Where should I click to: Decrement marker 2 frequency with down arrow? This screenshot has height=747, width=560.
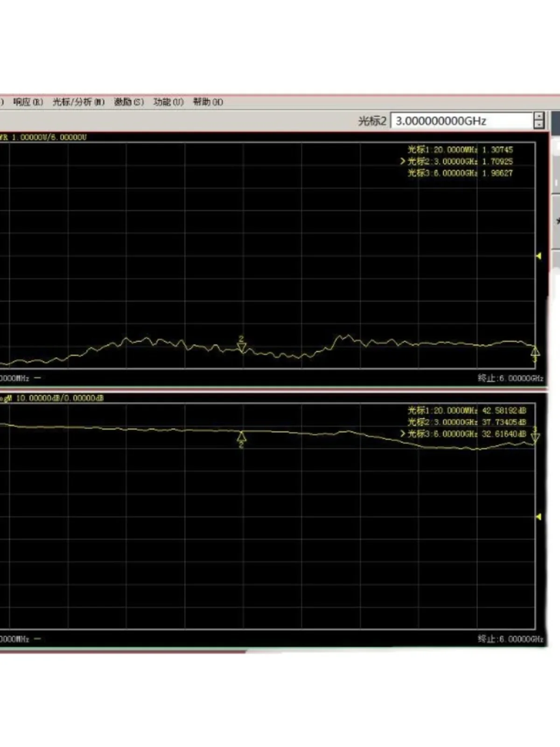pyautogui.click(x=539, y=125)
